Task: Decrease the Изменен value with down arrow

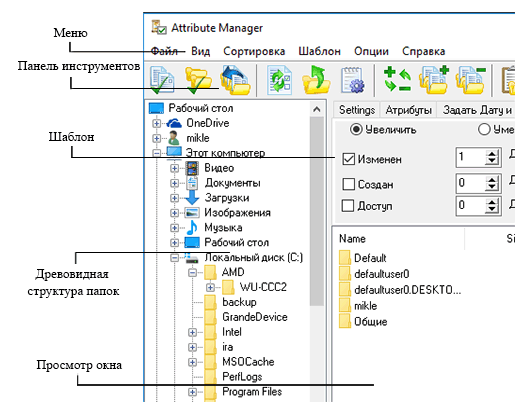Action: (x=492, y=161)
